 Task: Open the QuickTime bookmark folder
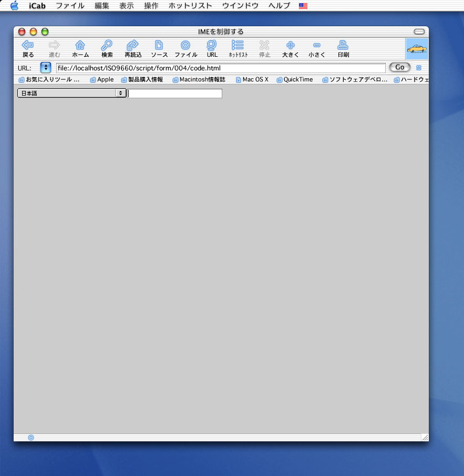pos(295,79)
